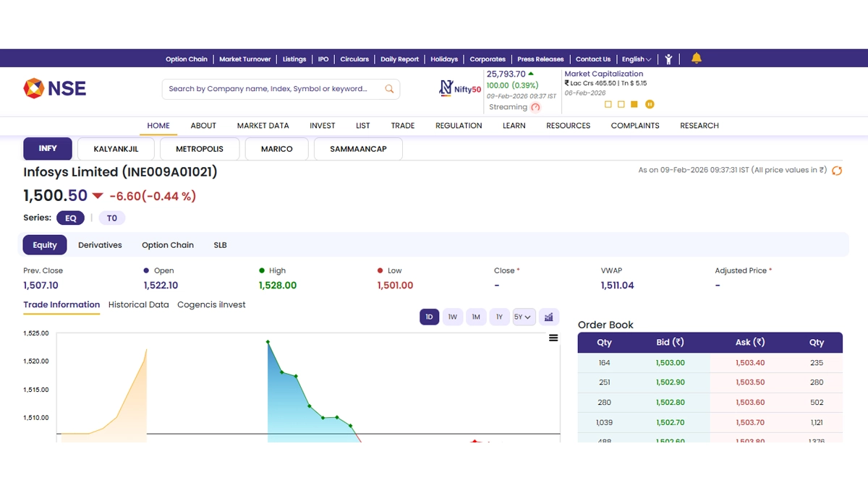Viewport: 868px width, 488px height.
Task: Open the 5Y range dropdown
Action: [x=523, y=317]
